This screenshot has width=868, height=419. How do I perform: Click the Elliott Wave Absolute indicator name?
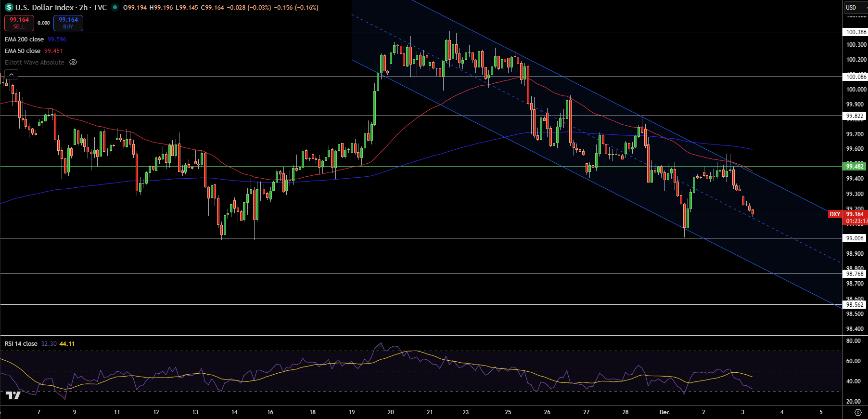coord(34,63)
